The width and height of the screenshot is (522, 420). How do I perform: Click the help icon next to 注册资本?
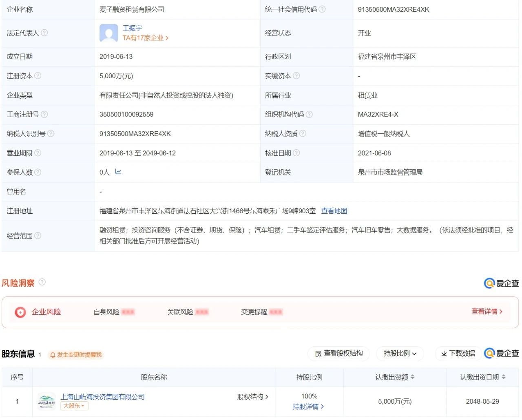click(x=38, y=75)
